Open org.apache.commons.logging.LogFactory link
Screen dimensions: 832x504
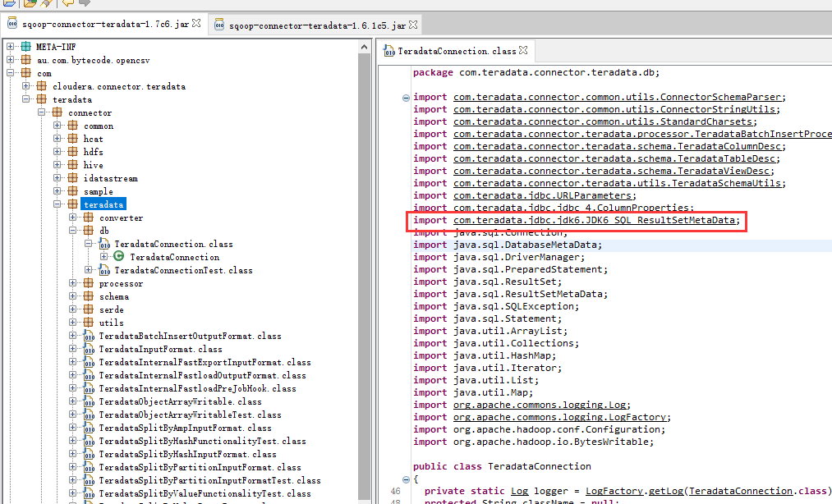pyautogui.click(x=561, y=418)
